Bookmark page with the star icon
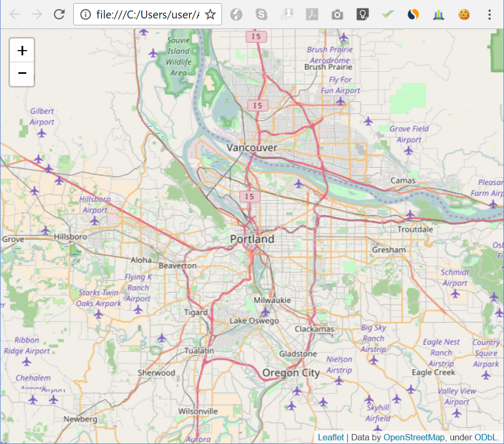This screenshot has width=504, height=444. (210, 14)
